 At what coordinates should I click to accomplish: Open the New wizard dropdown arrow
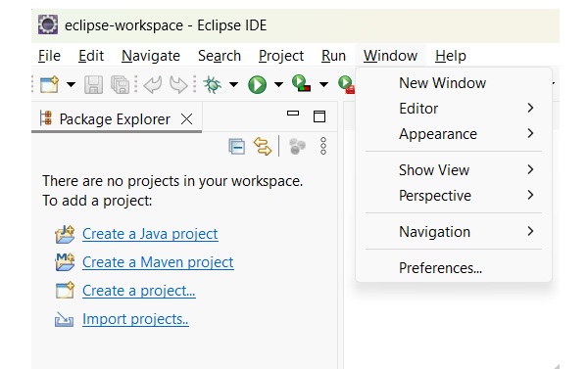71,84
